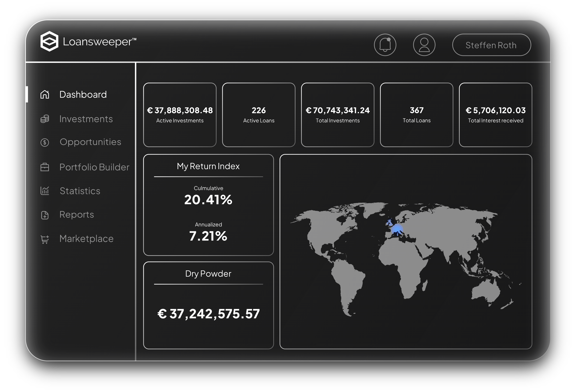Navigate to Marketplace in the sidebar
This screenshot has height=392, width=576.
tap(87, 239)
